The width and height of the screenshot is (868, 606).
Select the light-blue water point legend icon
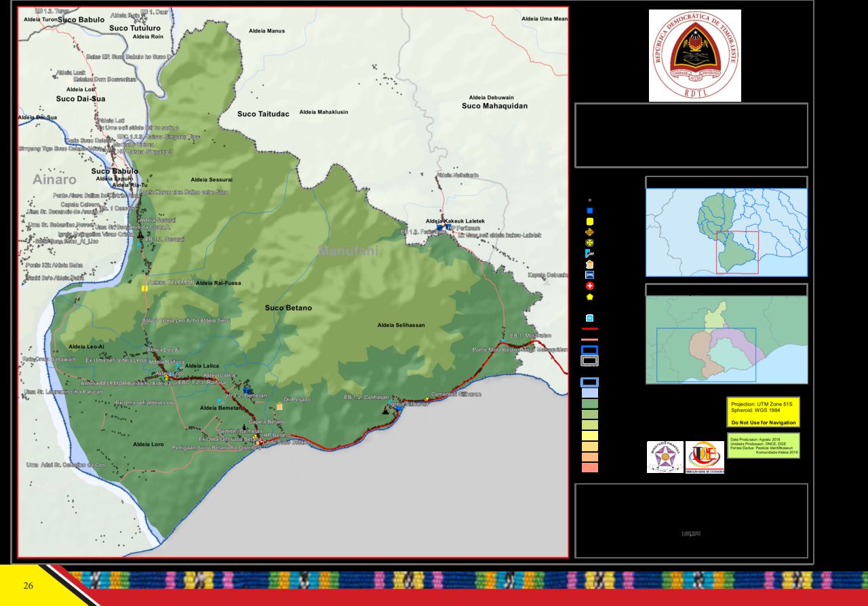(x=590, y=318)
